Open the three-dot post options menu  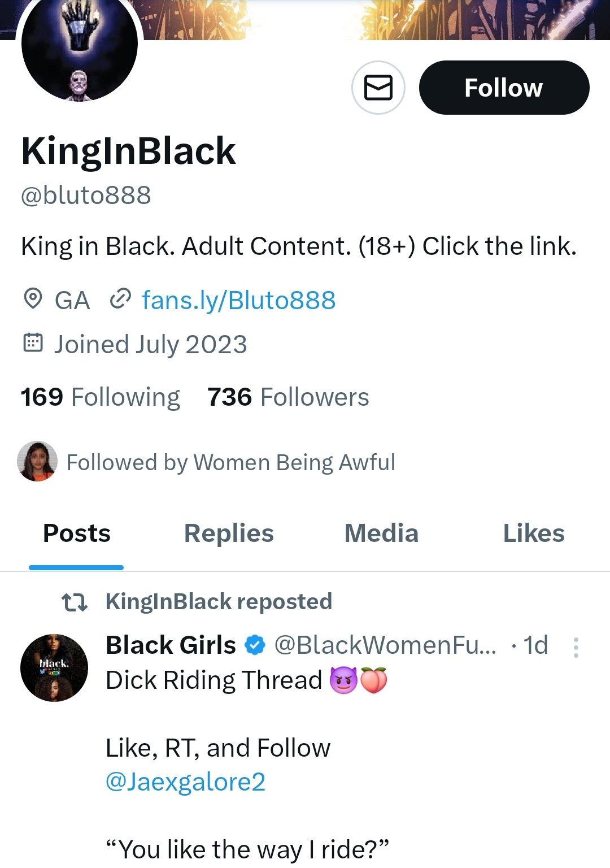(576, 647)
